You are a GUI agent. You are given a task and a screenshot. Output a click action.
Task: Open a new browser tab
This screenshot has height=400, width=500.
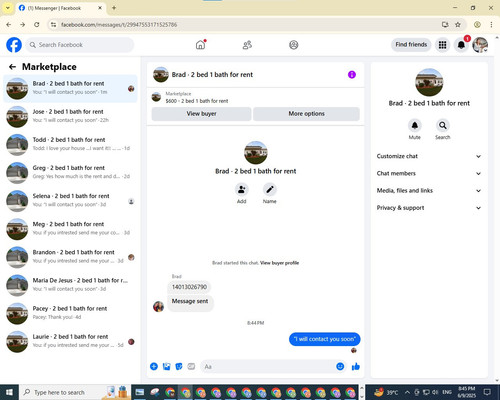(x=114, y=8)
